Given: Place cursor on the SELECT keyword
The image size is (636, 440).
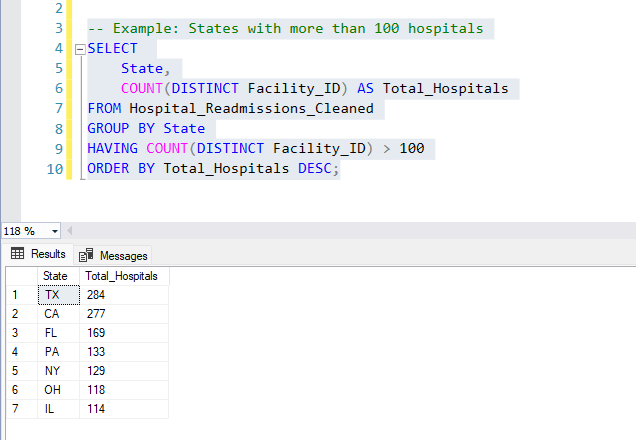Looking at the screenshot, I should [112, 48].
